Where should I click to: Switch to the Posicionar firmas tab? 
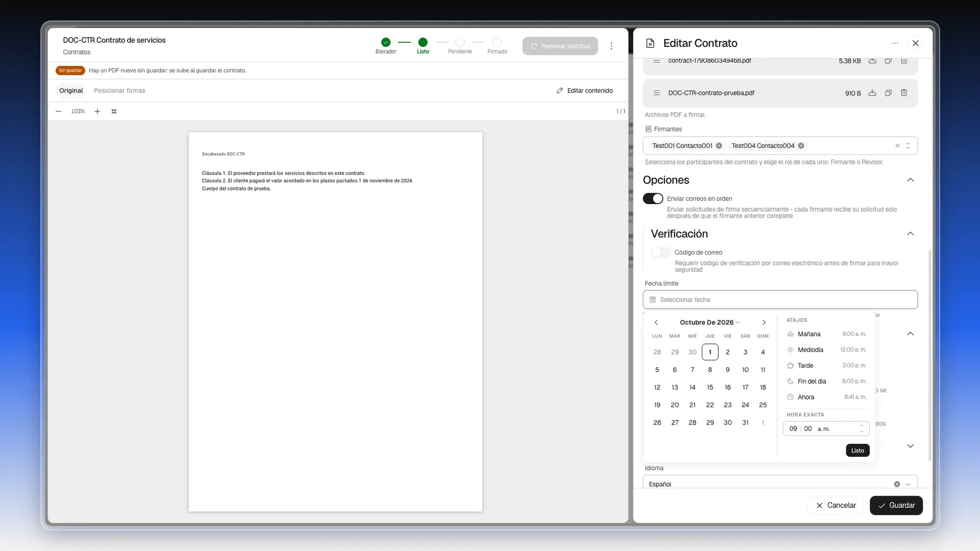point(119,91)
